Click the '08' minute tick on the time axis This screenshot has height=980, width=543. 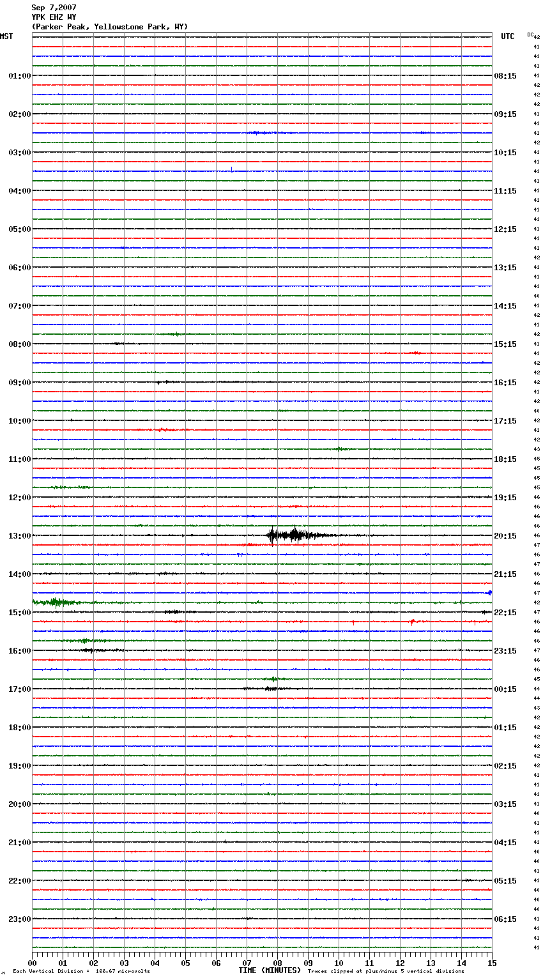coord(277,963)
